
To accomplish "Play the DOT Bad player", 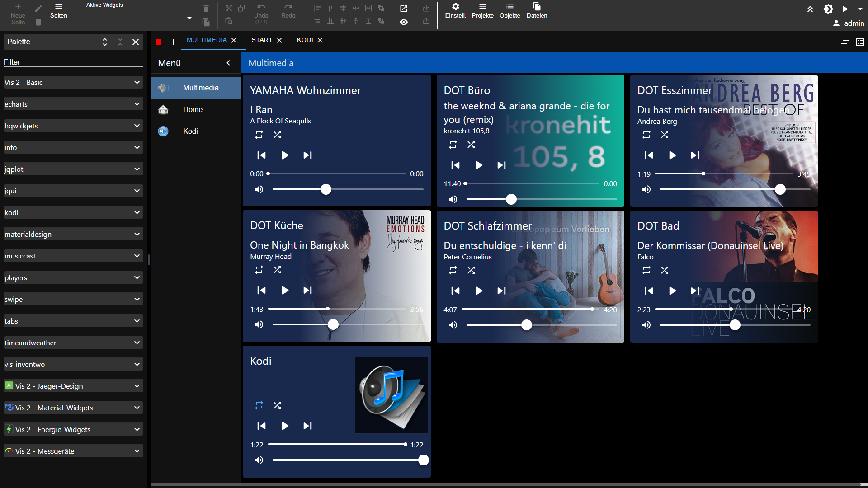I will (672, 291).
